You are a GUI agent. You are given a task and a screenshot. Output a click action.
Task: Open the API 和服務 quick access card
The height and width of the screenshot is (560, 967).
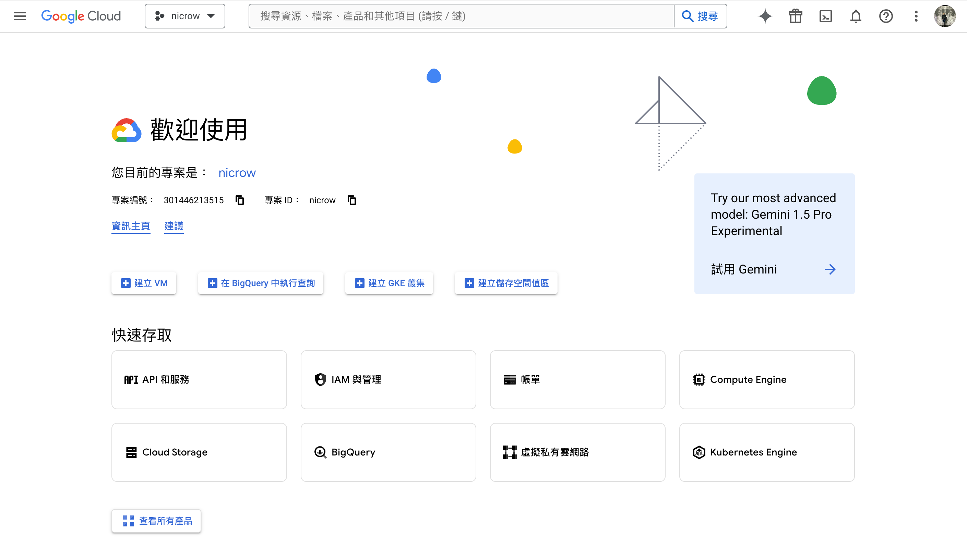[x=199, y=380]
